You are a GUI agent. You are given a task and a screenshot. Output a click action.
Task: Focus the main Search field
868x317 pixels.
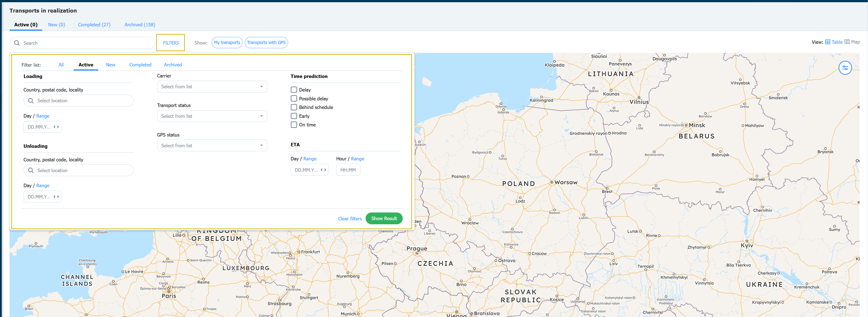coord(82,43)
